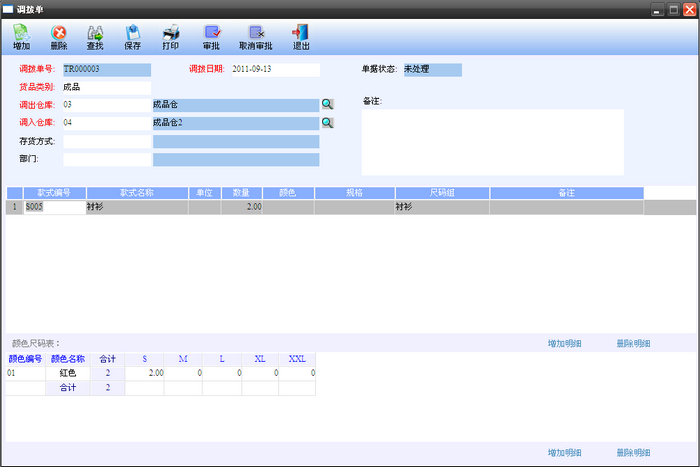The image size is (700, 467).
Task: Click the 增加 (Add) toolbar icon
Action: point(21,37)
